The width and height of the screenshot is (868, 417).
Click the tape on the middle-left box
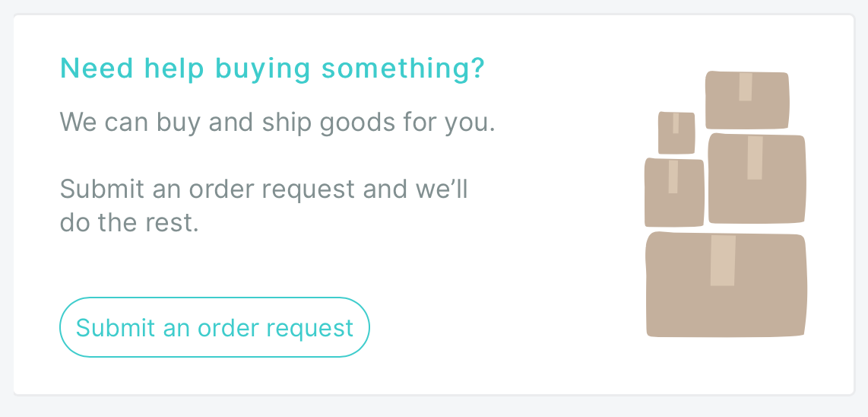(x=673, y=177)
